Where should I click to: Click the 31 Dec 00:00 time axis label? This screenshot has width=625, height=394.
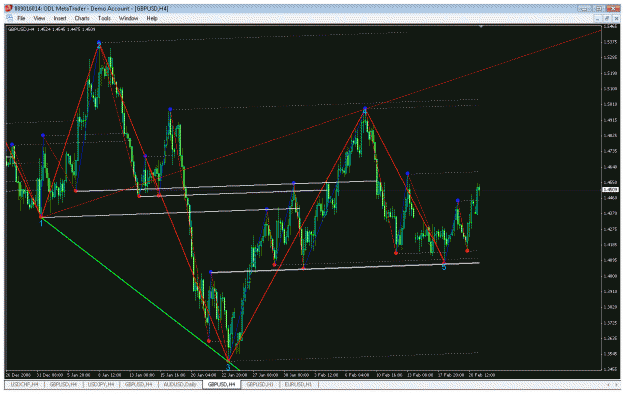50,375
